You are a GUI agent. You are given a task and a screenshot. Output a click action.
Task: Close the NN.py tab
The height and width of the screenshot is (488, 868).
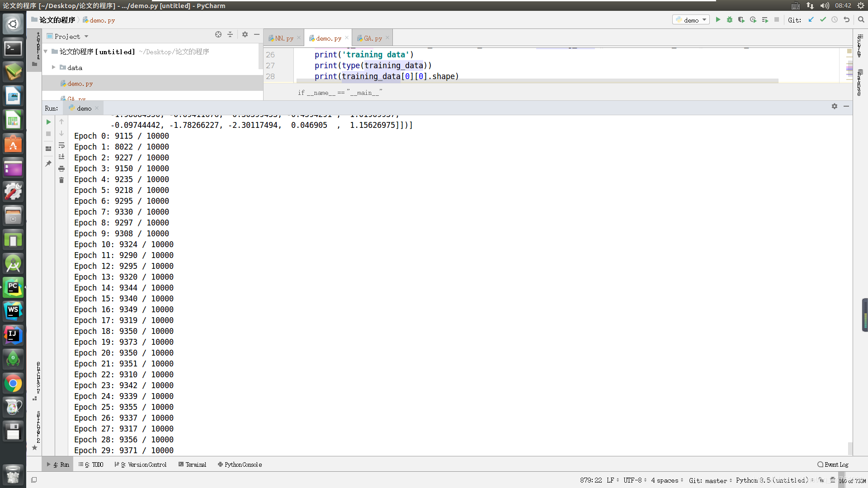pos(299,38)
